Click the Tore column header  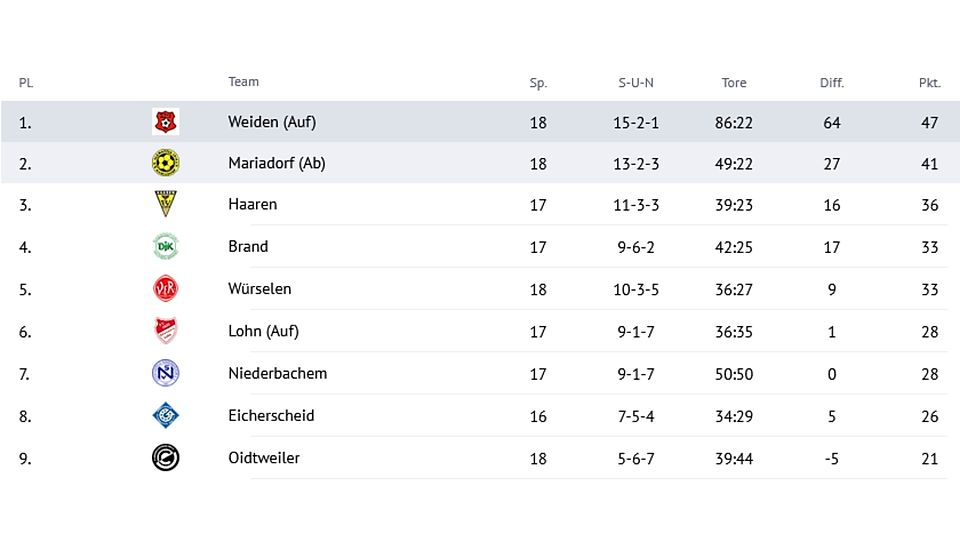pos(733,83)
